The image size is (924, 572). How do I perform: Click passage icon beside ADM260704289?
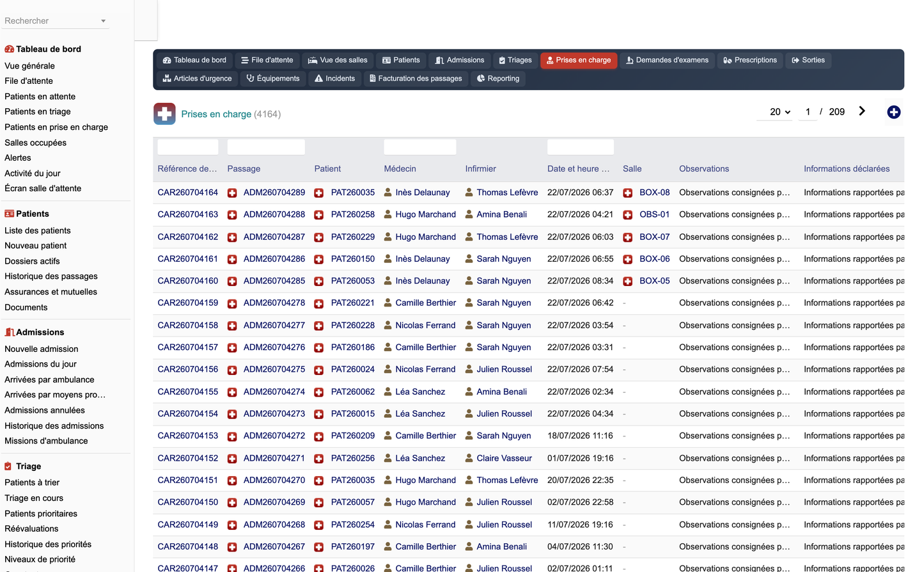(x=232, y=193)
